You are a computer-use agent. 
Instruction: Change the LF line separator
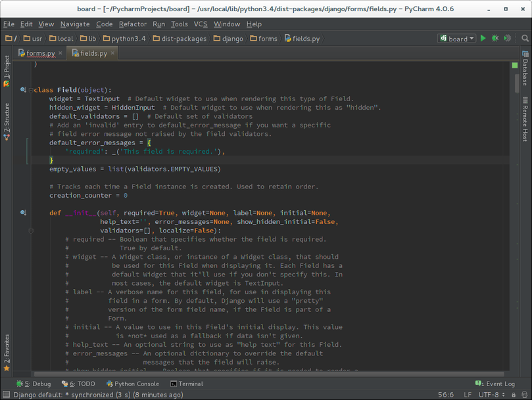point(468,395)
